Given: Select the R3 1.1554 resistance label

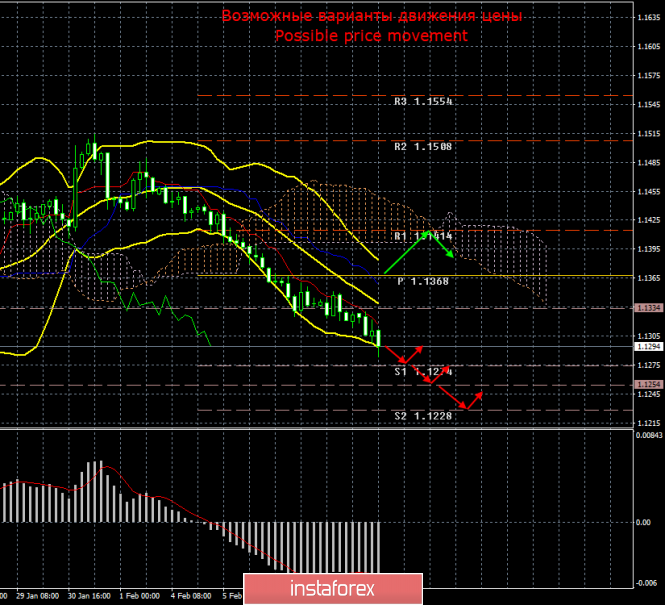Looking at the screenshot, I should coord(423,102).
